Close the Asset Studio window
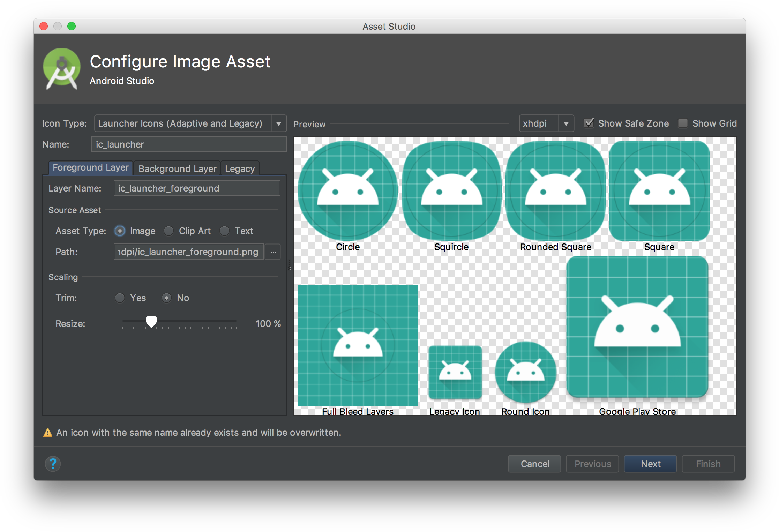 click(44, 26)
